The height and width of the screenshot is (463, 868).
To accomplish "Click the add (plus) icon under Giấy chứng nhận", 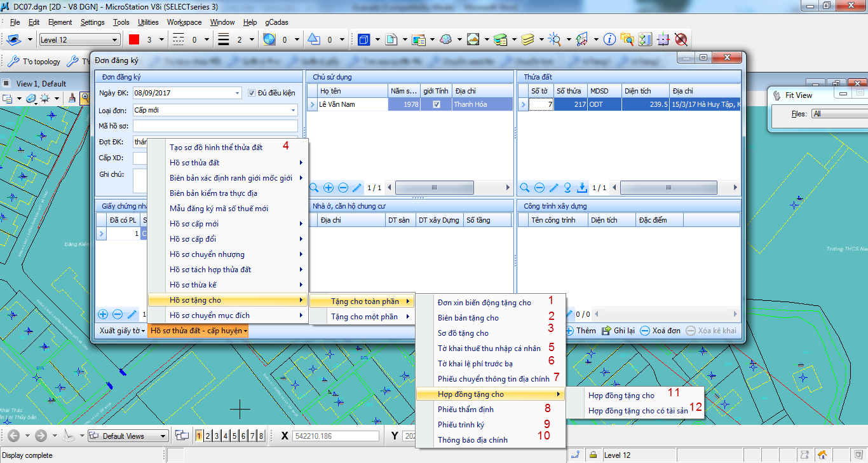I will [103, 314].
